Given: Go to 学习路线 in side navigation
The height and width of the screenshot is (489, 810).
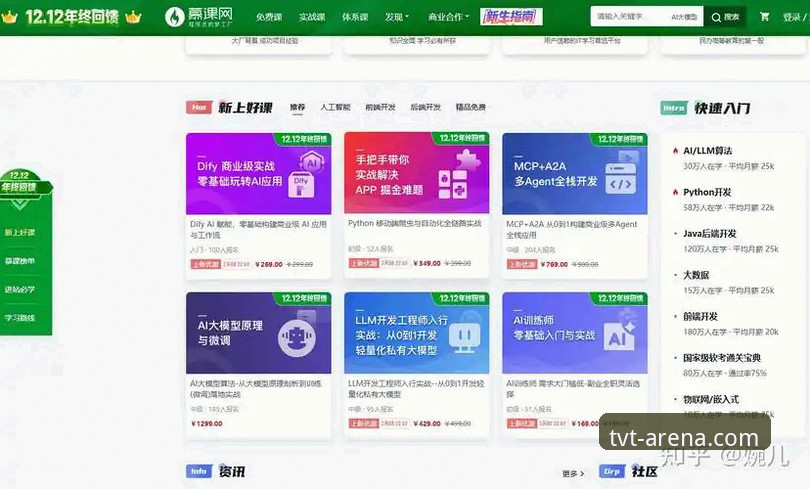Looking at the screenshot, I should pyautogui.click(x=20, y=318).
